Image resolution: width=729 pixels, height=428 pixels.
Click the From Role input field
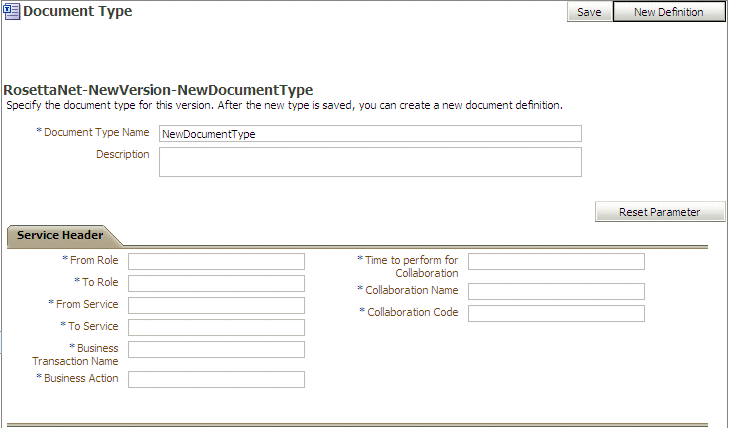(x=216, y=261)
